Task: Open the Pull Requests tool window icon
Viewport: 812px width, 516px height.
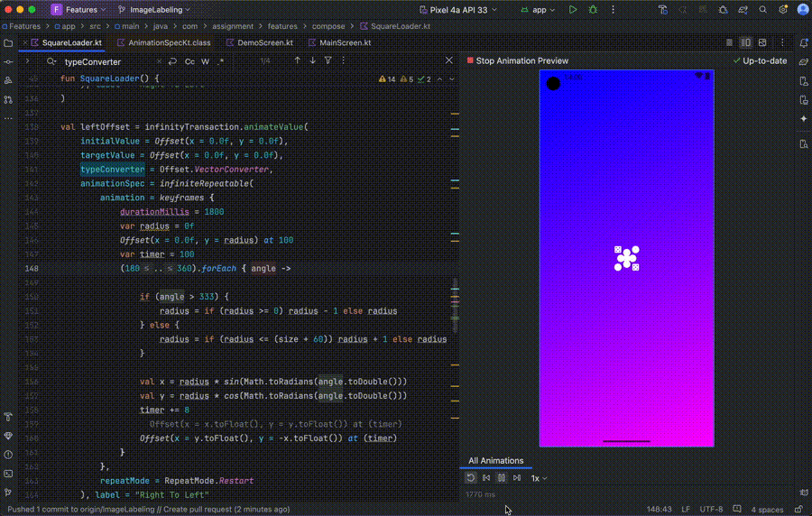Action: click(x=8, y=99)
